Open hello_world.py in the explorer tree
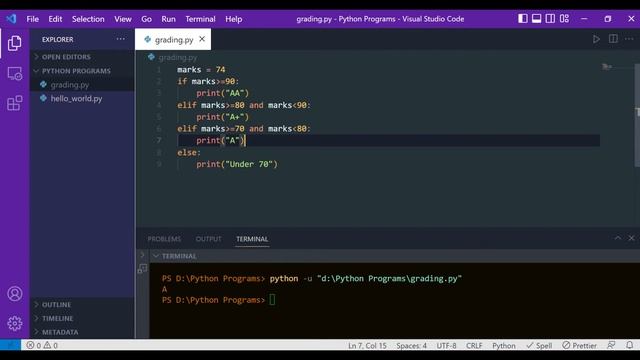The height and width of the screenshot is (360, 640). 82,98
